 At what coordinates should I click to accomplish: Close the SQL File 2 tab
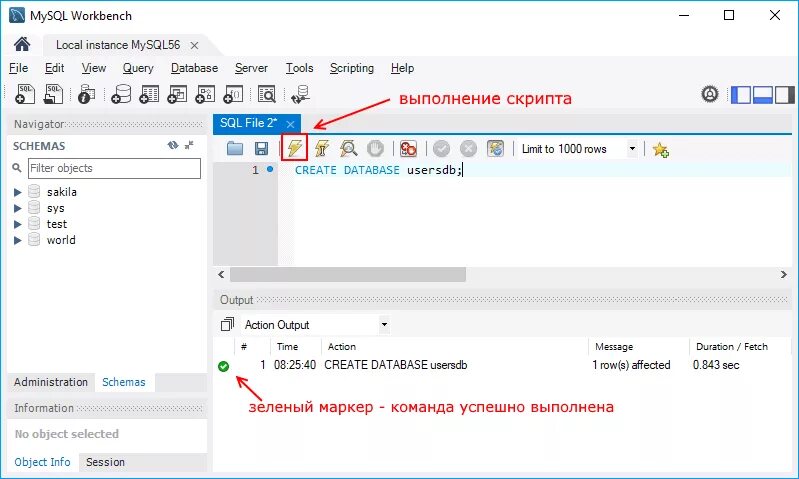290,124
